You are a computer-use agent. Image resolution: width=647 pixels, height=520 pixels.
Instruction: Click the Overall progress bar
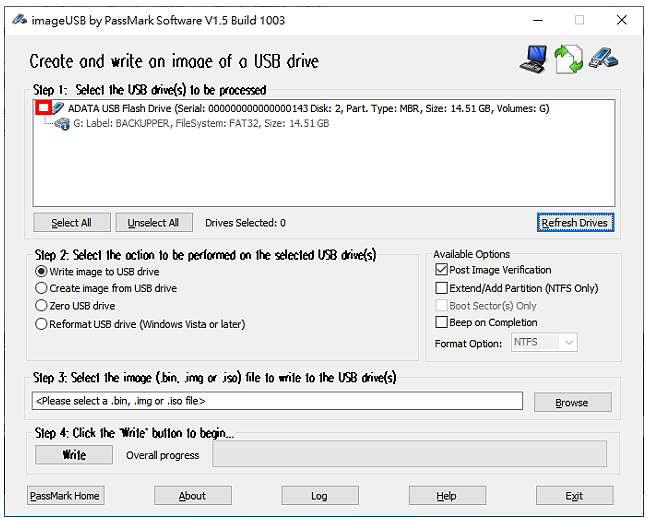[x=409, y=454]
